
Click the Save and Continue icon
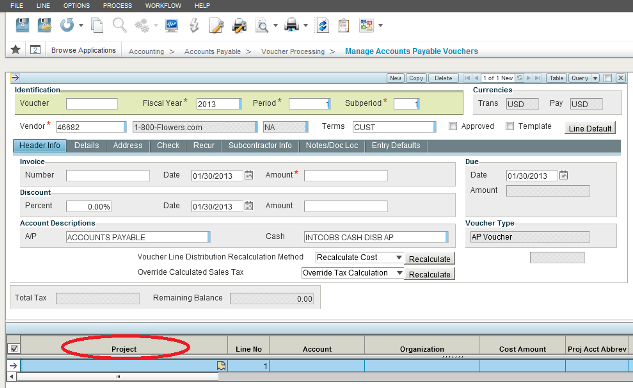[44, 25]
